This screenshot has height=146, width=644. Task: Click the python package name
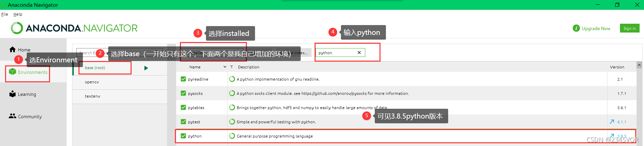click(195, 136)
